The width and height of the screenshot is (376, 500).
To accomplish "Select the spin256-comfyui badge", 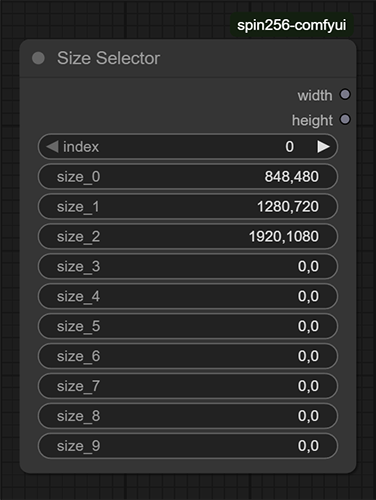I will tap(292, 25).
